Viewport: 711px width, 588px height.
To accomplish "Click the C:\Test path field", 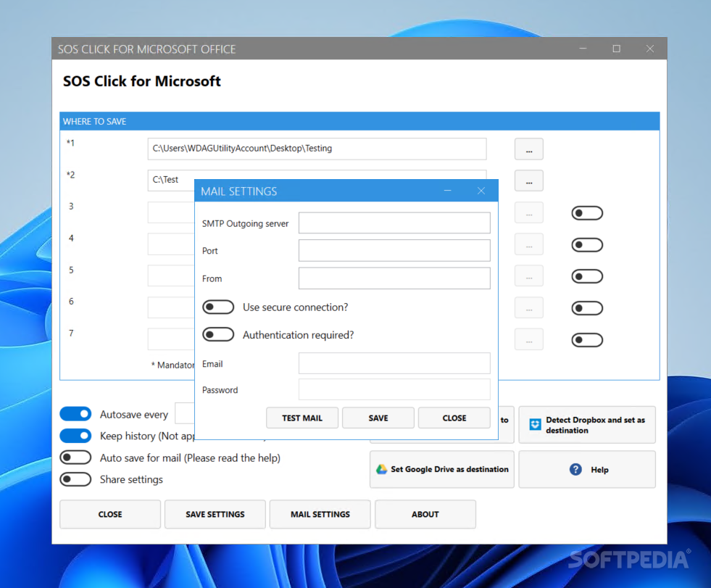I will (171, 181).
